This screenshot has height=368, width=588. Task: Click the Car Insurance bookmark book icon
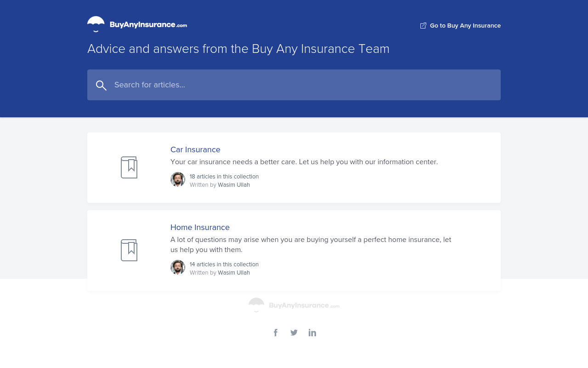(x=129, y=167)
